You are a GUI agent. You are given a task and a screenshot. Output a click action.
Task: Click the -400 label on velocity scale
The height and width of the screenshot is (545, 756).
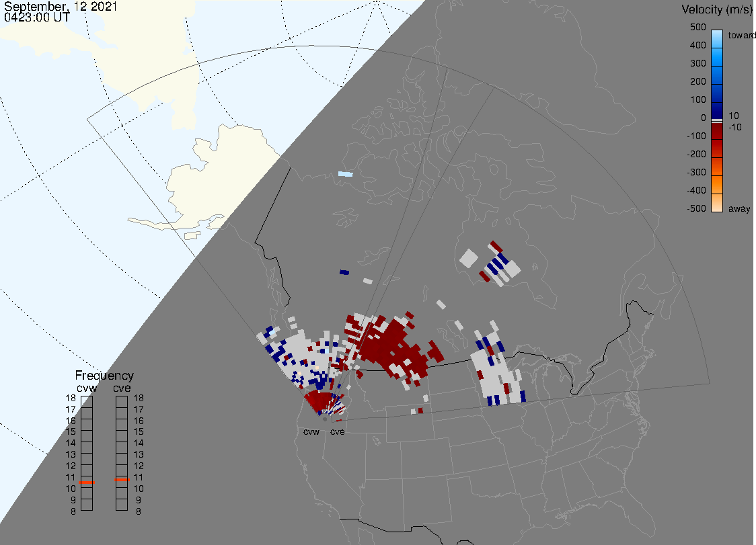(x=696, y=190)
